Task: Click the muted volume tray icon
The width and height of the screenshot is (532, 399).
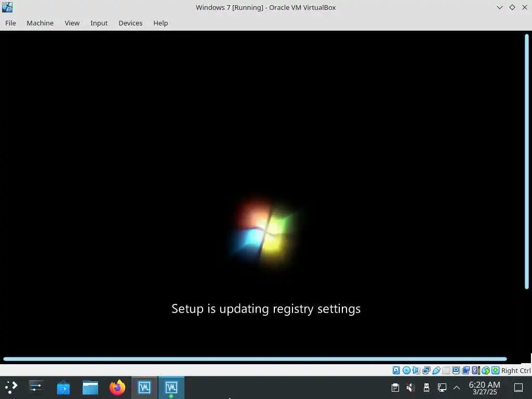Action: tap(410, 388)
